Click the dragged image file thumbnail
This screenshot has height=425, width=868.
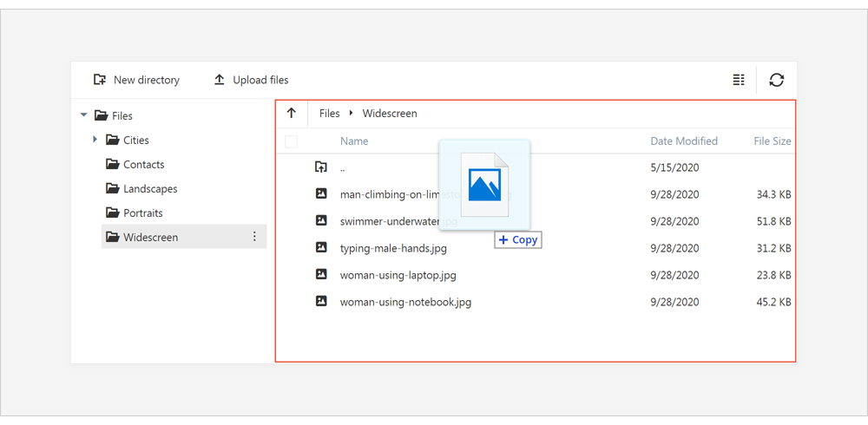[x=484, y=185]
